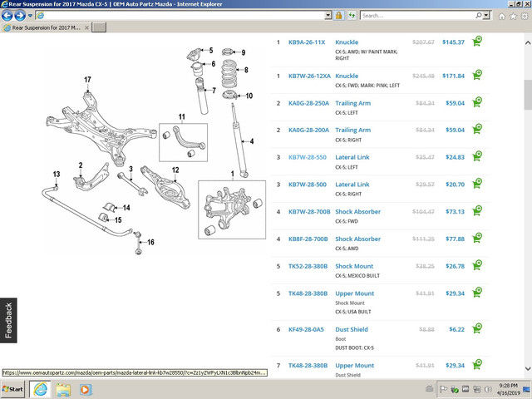
Task: Click $24.83 price of Lateral Link
Action: 455,157
